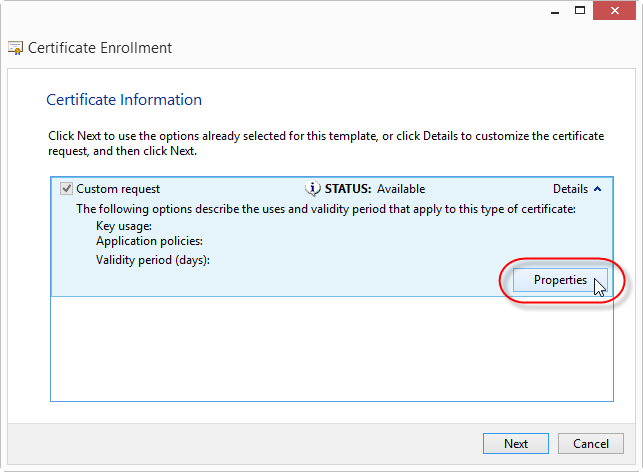Click the Certificate Enrollment title text
Viewport: 643px width, 472px height.
pyautogui.click(x=100, y=48)
